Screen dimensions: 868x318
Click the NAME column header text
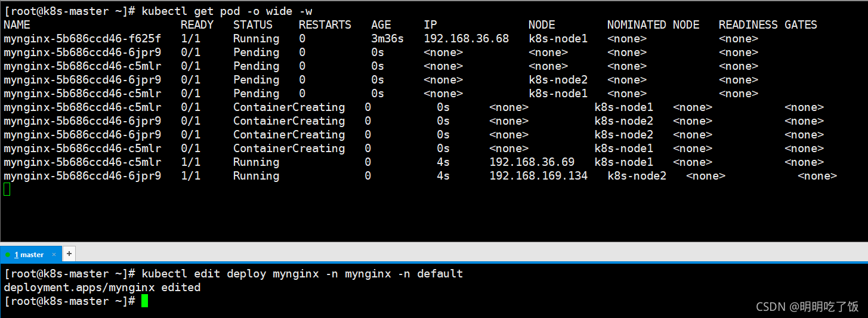point(17,25)
